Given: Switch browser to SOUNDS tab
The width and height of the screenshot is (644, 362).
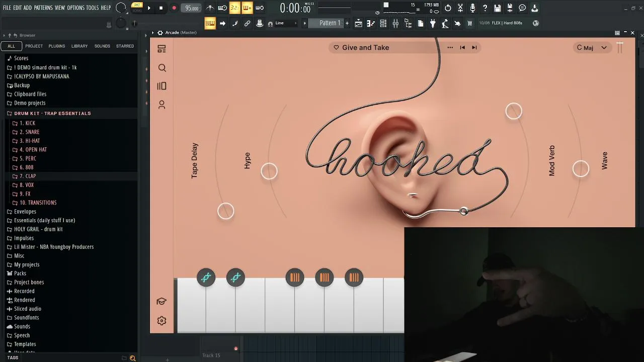Looking at the screenshot, I should (102, 46).
